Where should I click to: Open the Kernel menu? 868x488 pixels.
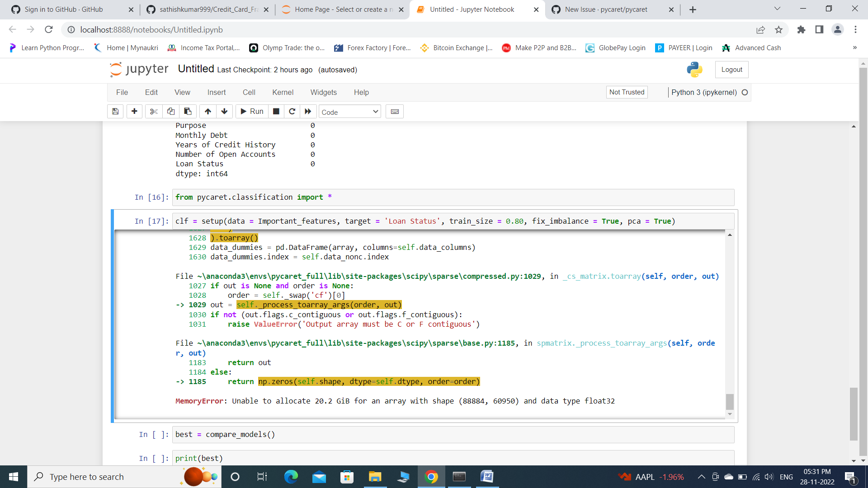pos(283,92)
